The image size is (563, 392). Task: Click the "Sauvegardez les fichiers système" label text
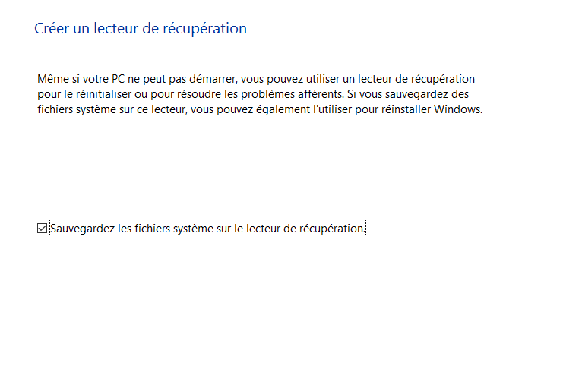tap(207, 229)
